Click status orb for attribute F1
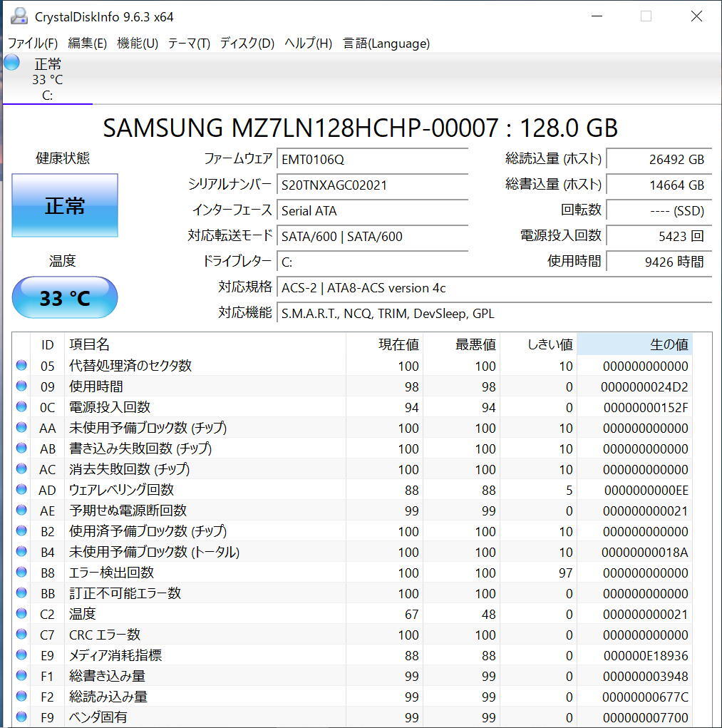The width and height of the screenshot is (722, 728). tap(21, 675)
